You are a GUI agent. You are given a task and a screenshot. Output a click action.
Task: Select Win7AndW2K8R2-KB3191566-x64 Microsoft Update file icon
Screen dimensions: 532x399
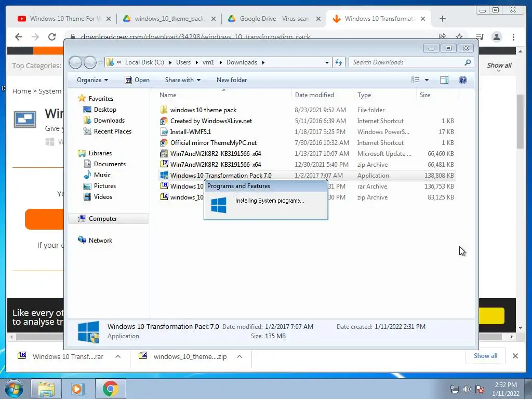point(164,153)
